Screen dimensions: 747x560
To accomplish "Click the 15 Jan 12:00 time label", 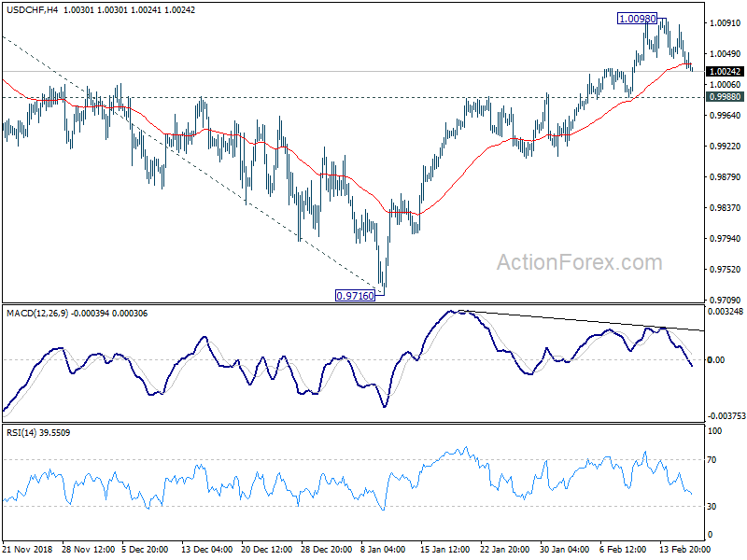I will tap(445, 549).
